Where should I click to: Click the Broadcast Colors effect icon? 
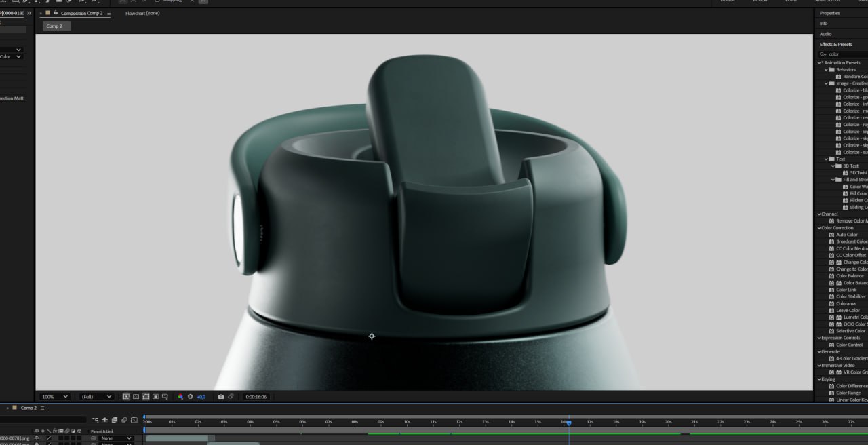[831, 241]
